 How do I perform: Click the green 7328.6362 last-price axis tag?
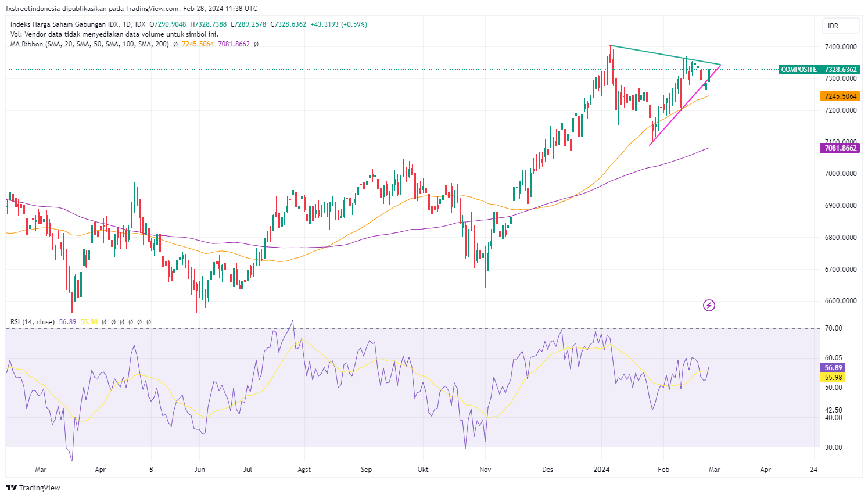pos(841,70)
